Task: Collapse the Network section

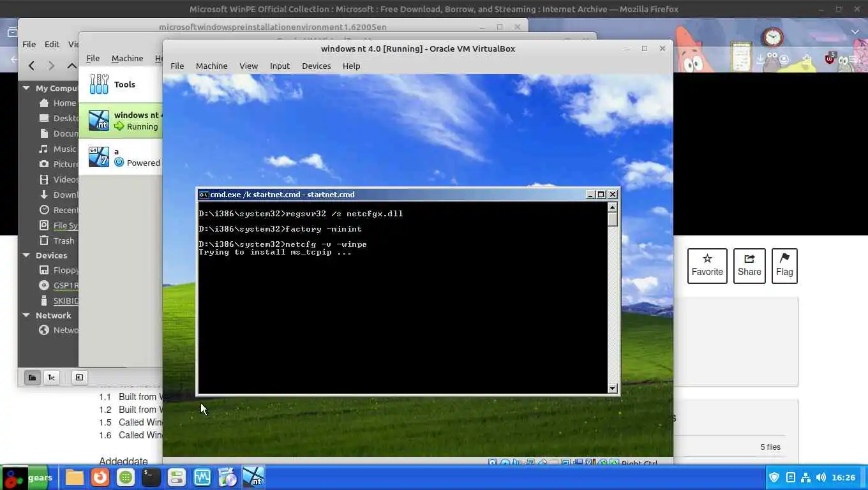Action: tap(26, 315)
